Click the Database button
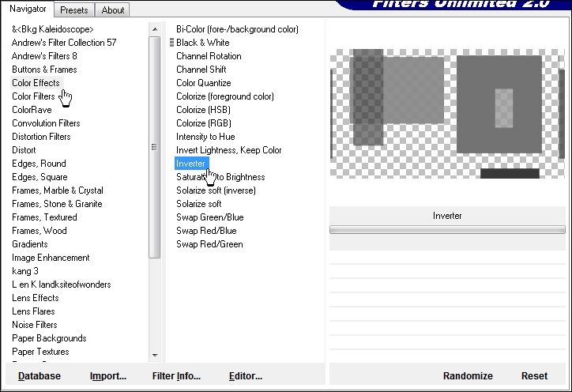The width and height of the screenshot is (572, 392). pos(40,376)
